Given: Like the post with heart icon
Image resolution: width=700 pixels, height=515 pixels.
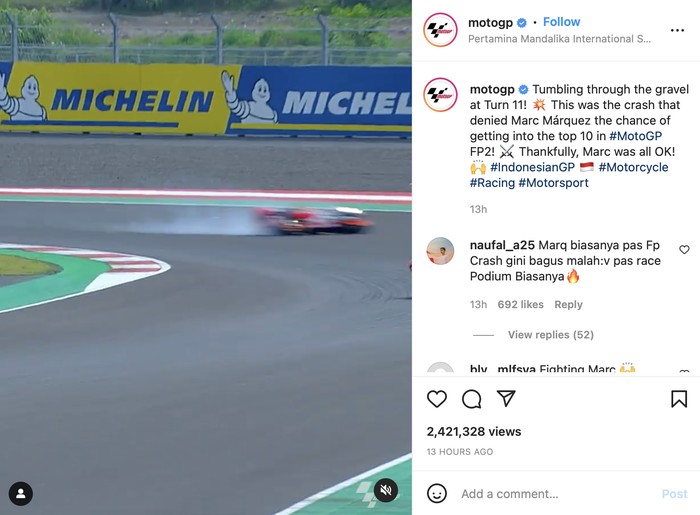Looking at the screenshot, I should [437, 399].
